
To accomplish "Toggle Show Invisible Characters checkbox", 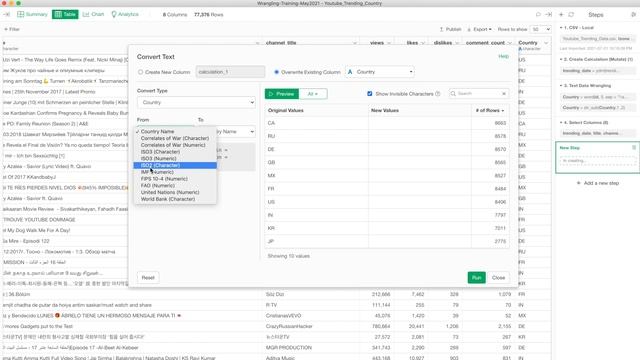I will coord(370,93).
